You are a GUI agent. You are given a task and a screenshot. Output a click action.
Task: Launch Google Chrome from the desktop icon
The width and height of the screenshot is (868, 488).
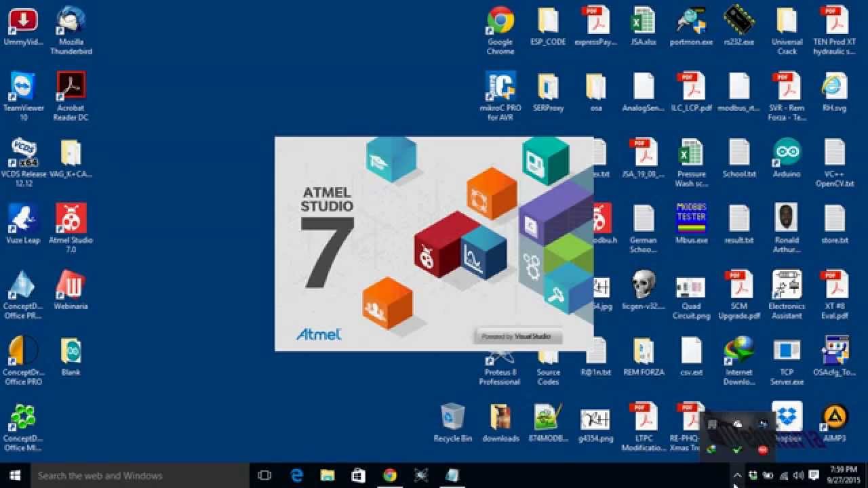500,31
